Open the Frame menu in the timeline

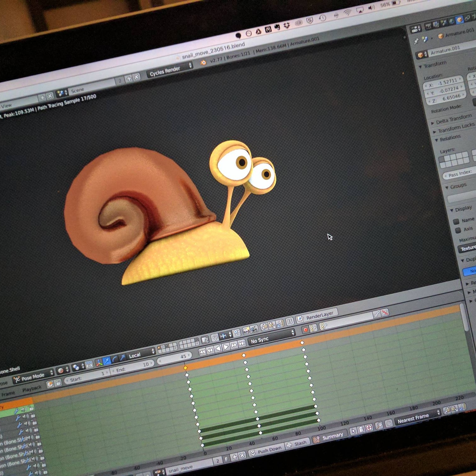8,394
